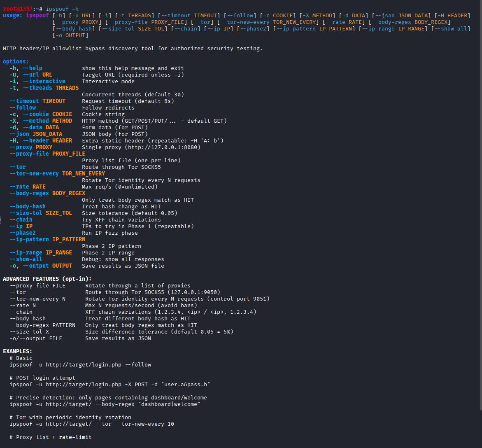Click the '--body-regex BODY_REGEX' option
Screen dimensions: 482x448
47,194
